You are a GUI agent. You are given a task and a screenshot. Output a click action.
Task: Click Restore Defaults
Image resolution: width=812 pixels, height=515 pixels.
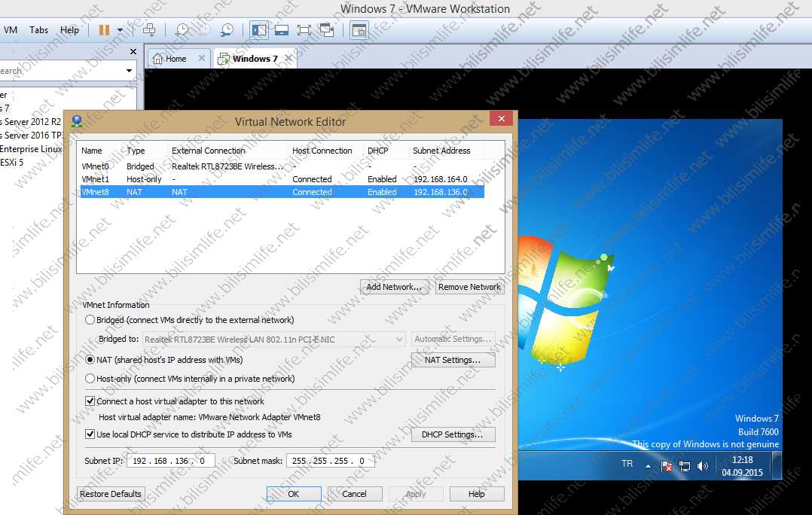[x=110, y=494]
